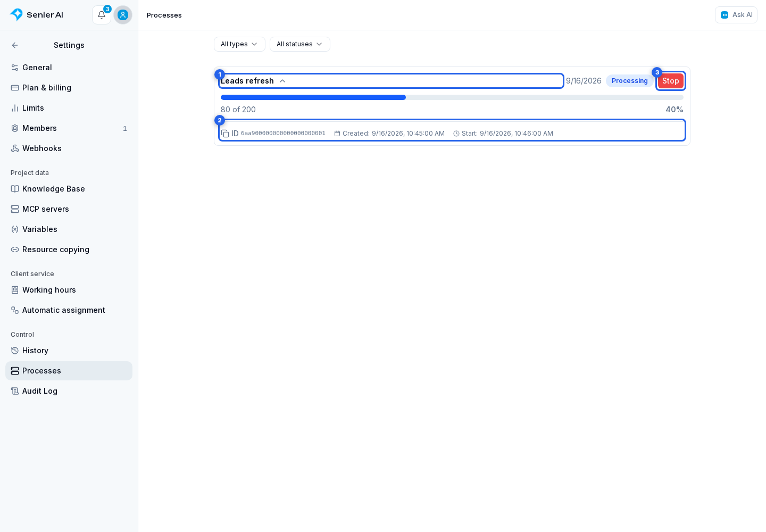Click the Leads refresh progress bar
This screenshot has height=532, width=766.
(x=452, y=97)
